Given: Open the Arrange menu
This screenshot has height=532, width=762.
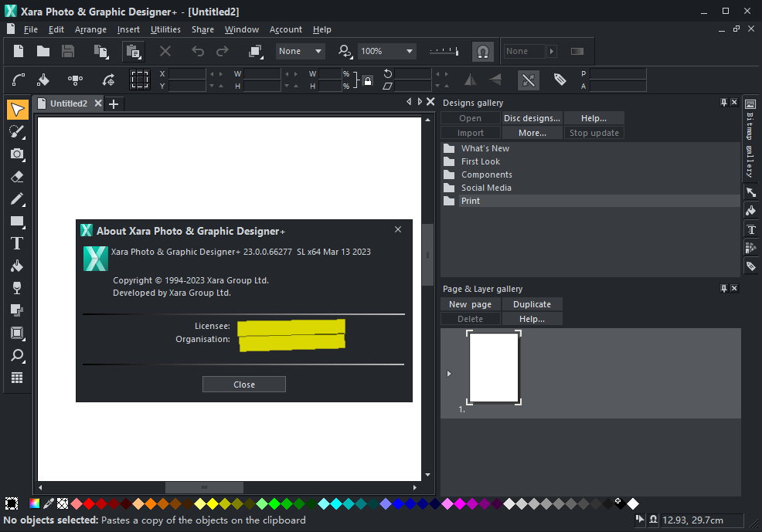Looking at the screenshot, I should pos(90,29).
